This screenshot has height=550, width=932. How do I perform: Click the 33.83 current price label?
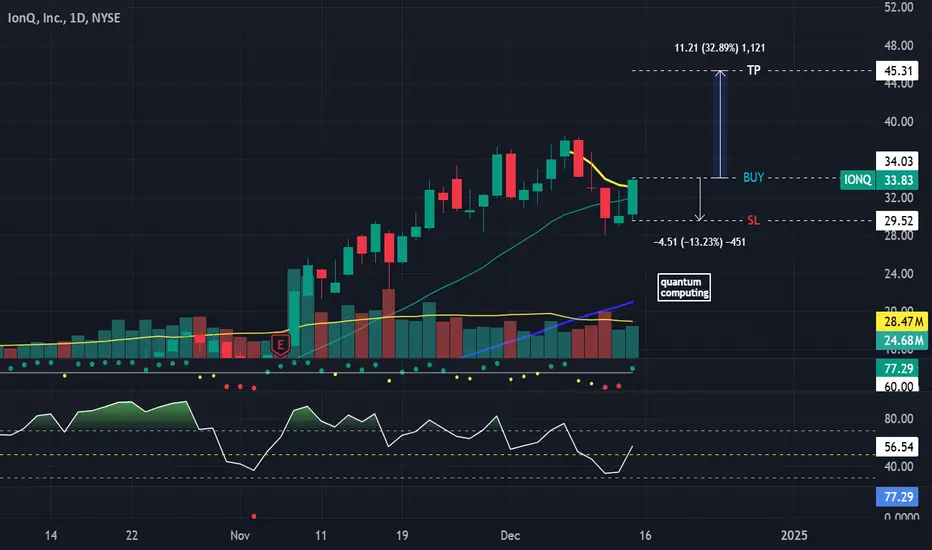pos(897,180)
